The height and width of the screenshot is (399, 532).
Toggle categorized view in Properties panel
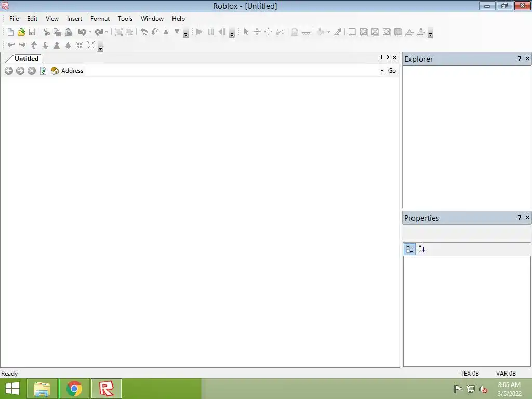click(409, 249)
